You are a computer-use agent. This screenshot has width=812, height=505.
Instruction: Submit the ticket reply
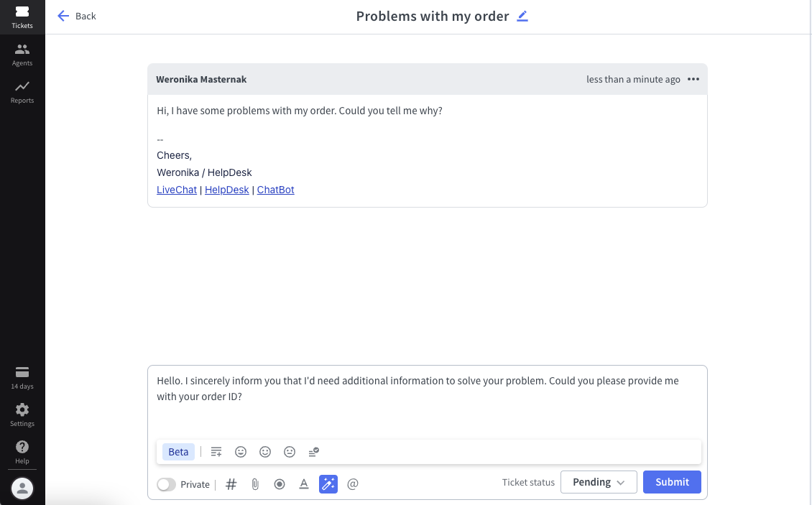tap(671, 482)
